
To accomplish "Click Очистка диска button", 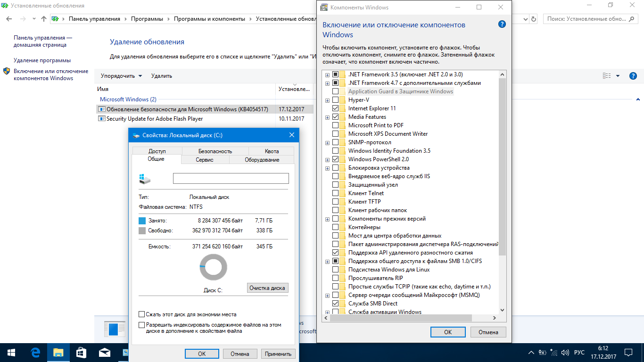I will (267, 288).
